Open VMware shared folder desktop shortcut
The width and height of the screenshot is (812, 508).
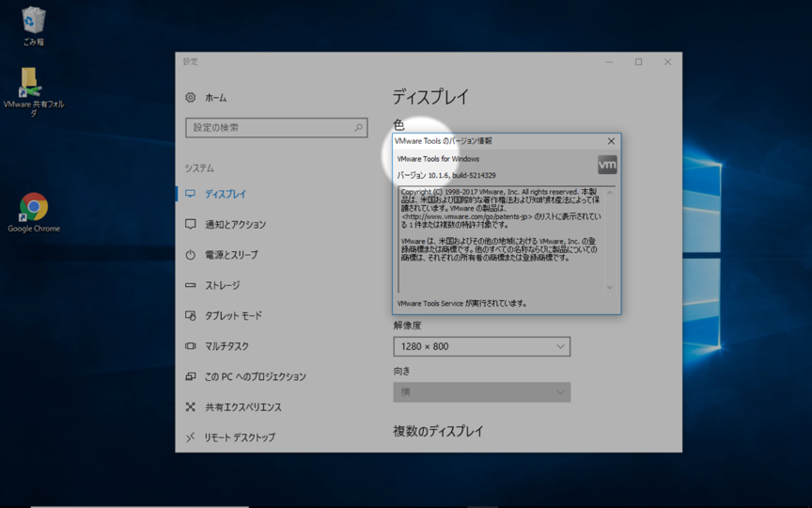[34, 92]
